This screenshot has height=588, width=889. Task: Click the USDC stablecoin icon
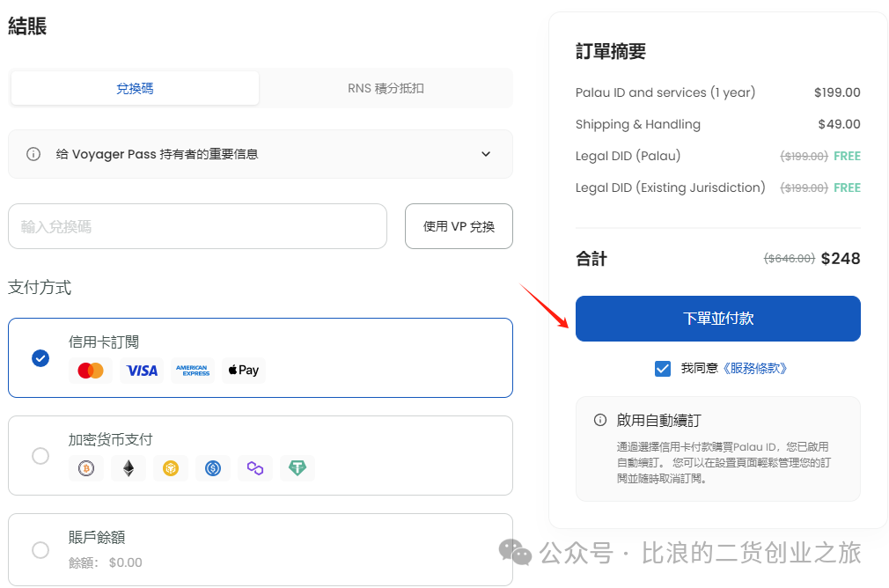tap(212, 468)
